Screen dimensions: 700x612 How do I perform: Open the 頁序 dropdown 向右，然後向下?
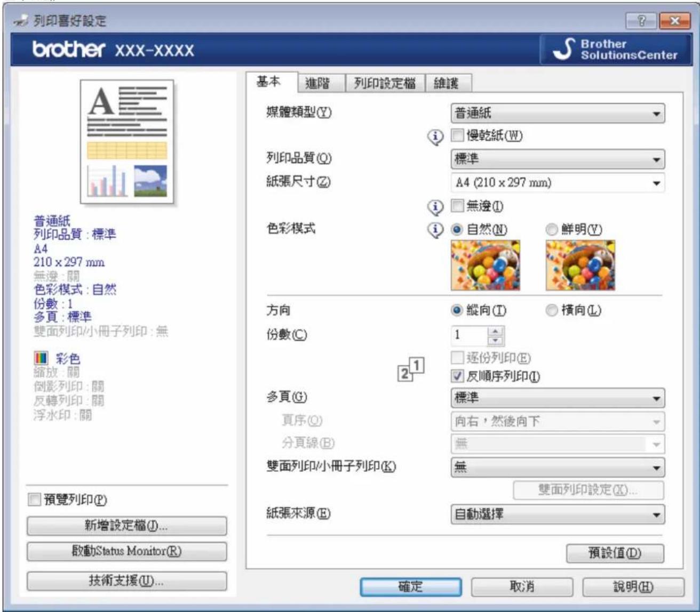click(x=558, y=422)
